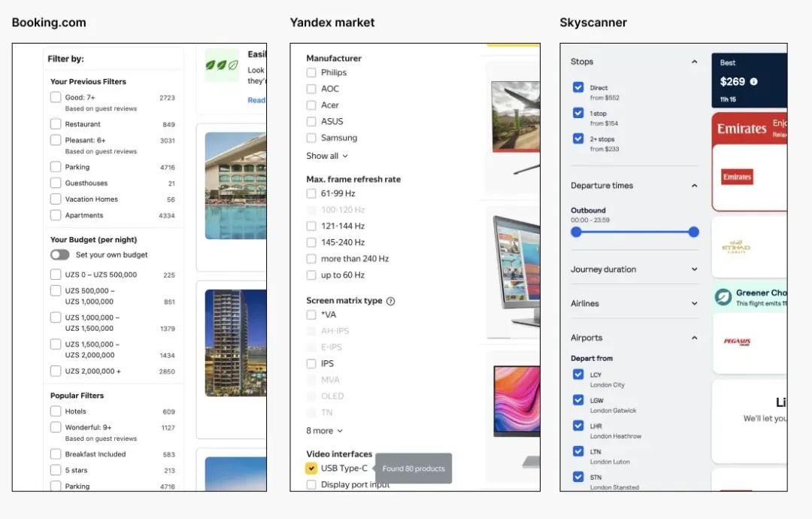Click the Outbound slider's start handle
812x519 pixels.
point(576,232)
